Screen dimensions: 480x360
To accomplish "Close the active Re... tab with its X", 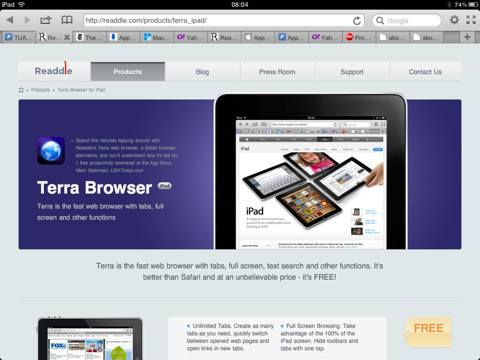I will click(x=67, y=37).
